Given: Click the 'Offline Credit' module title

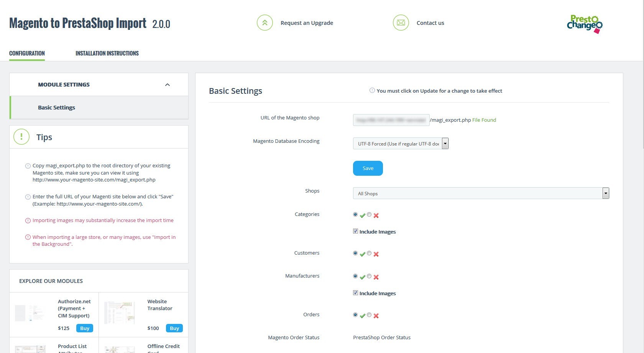Looking at the screenshot, I should [x=164, y=346].
